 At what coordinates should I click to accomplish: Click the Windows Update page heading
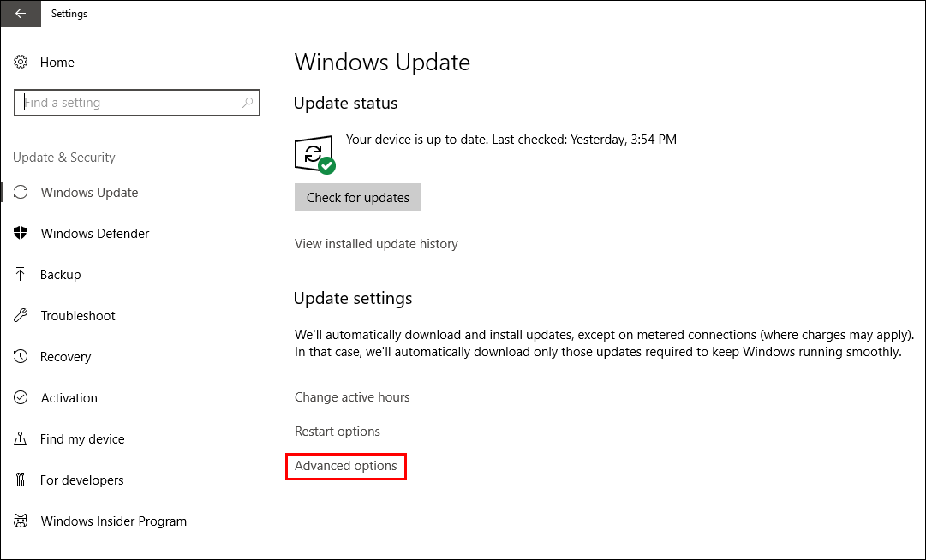pyautogui.click(x=382, y=62)
